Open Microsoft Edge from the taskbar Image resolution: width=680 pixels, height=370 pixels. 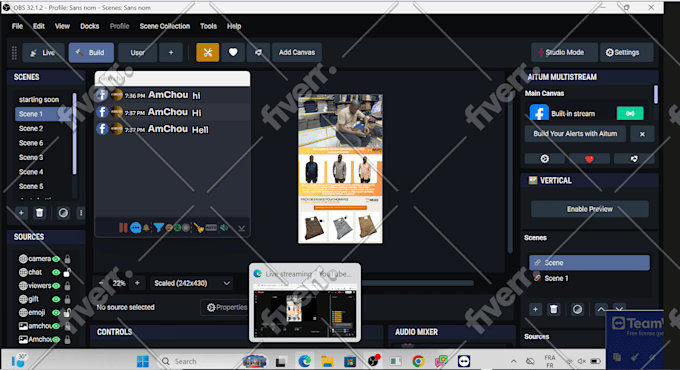pos(304,361)
